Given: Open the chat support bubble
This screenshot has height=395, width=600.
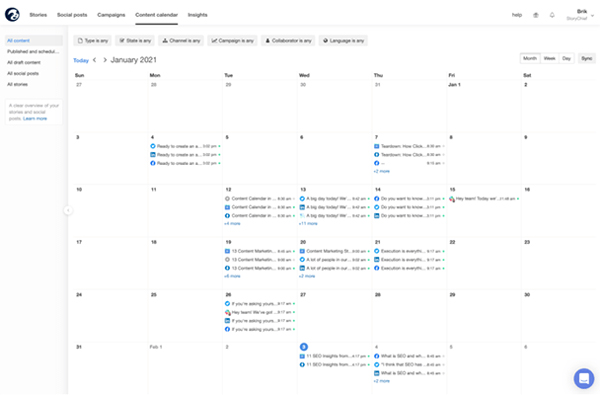Looking at the screenshot, I should pos(584,378).
